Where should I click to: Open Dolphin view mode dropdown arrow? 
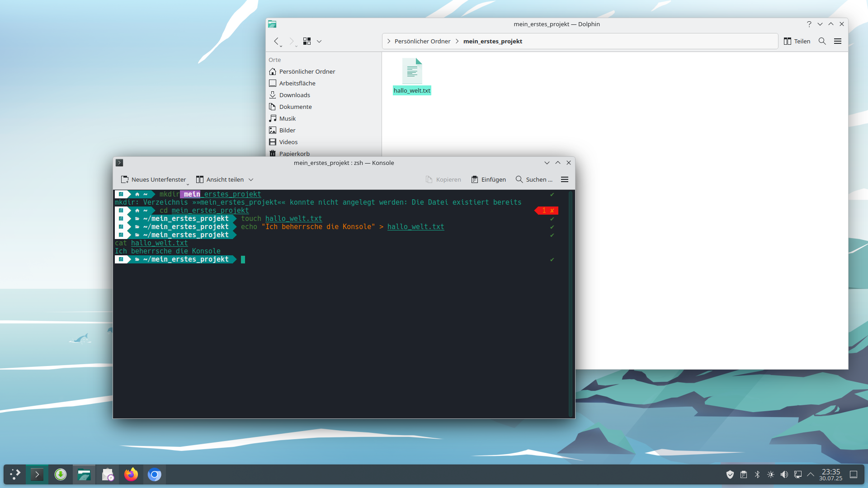319,41
